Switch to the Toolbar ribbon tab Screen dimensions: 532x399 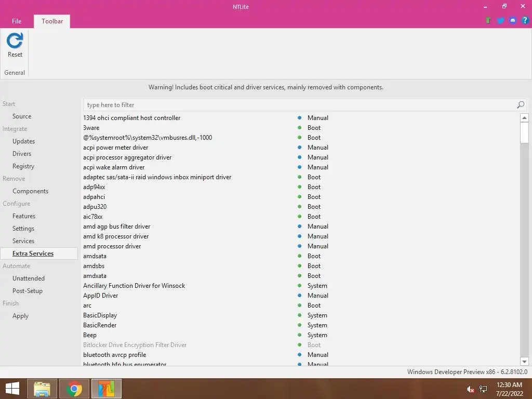(52, 21)
